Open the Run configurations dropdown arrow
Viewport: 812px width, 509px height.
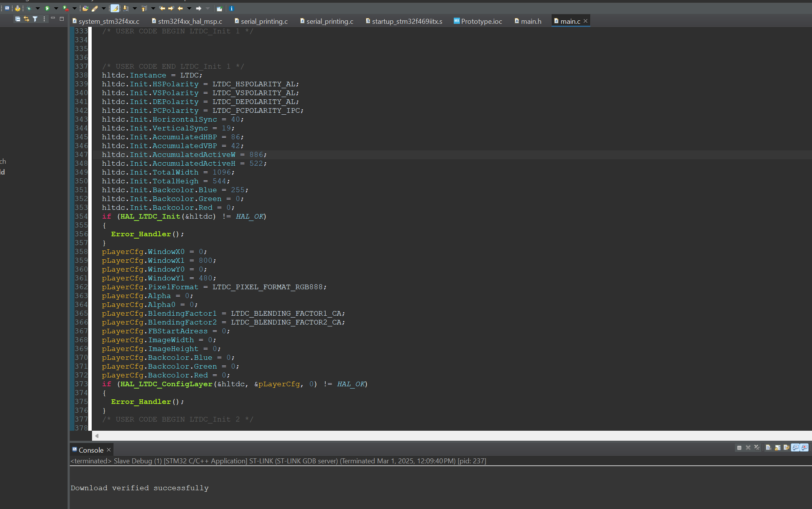(56, 8)
